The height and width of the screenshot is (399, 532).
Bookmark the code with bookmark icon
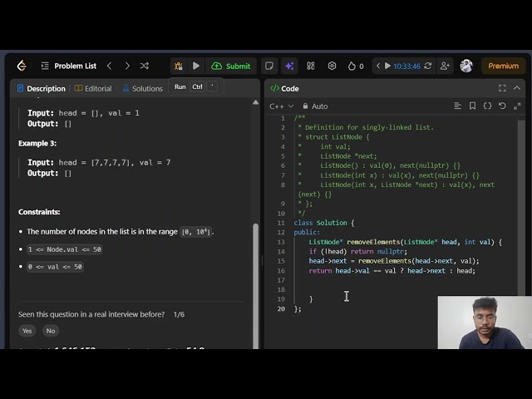(x=472, y=106)
